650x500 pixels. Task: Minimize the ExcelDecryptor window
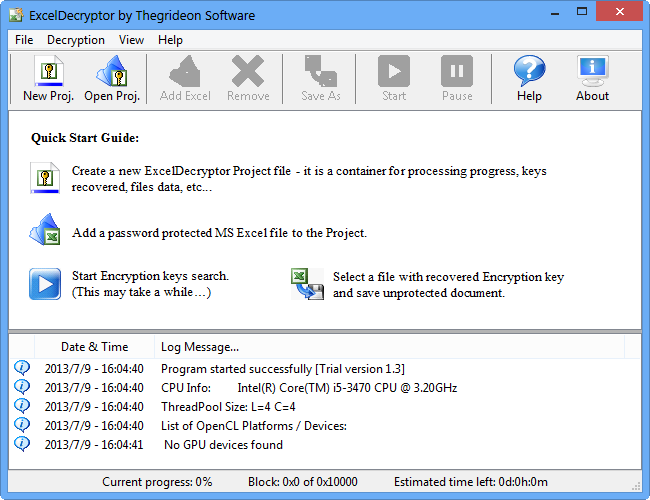pos(555,12)
